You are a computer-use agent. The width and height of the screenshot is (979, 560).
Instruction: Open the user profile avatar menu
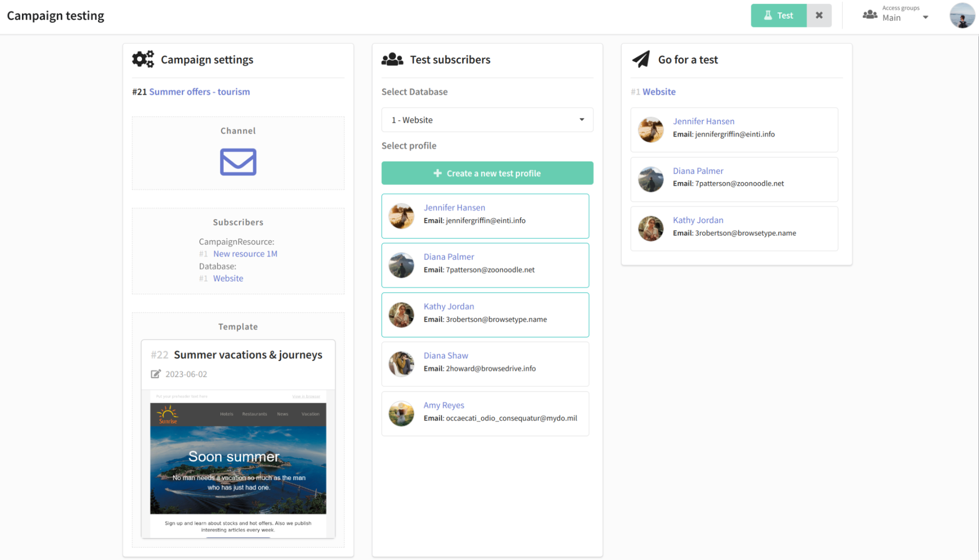(961, 16)
